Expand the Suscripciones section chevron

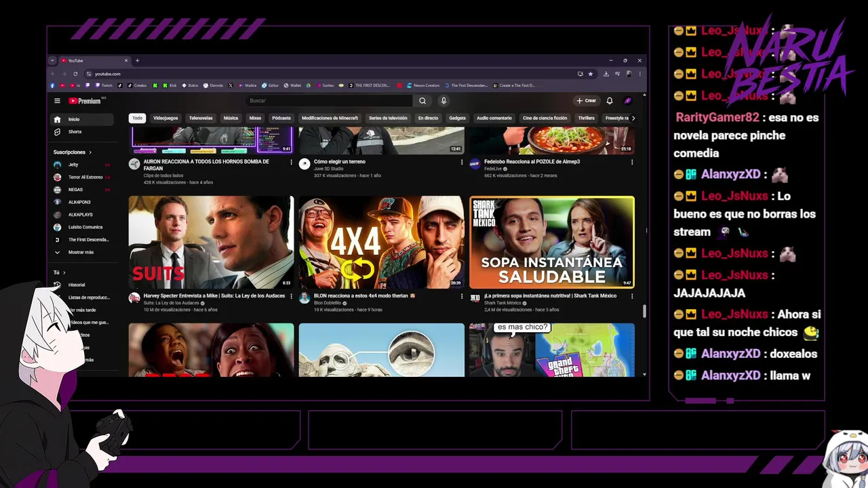pyautogui.click(x=90, y=152)
